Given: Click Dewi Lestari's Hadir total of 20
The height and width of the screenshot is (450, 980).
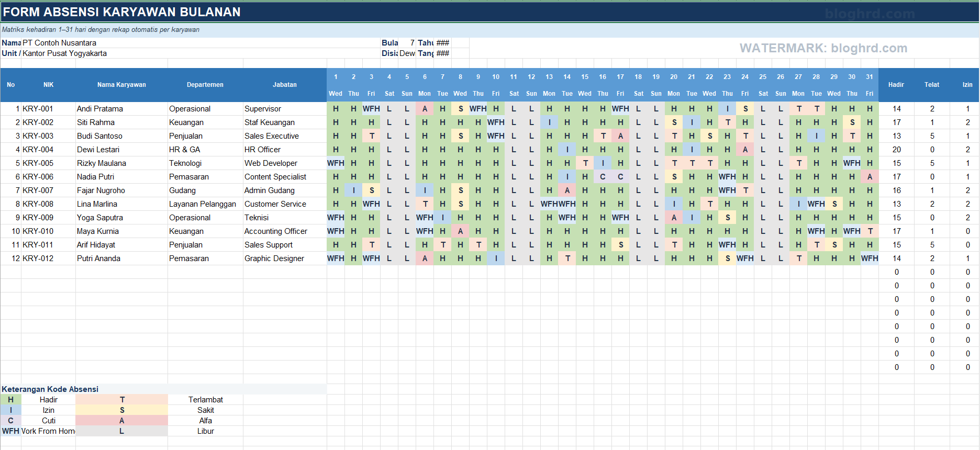Looking at the screenshot, I should tap(896, 150).
